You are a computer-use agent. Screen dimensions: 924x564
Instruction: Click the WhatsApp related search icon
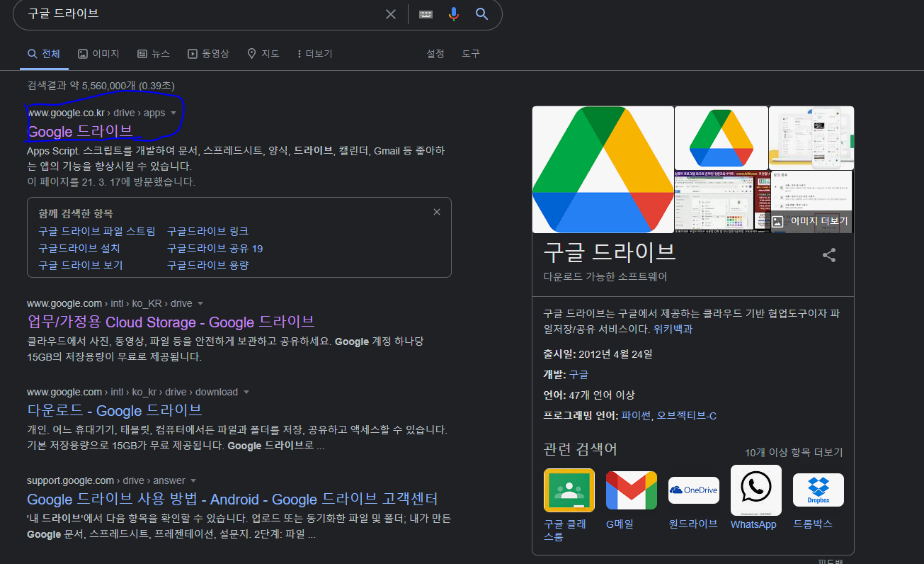755,490
